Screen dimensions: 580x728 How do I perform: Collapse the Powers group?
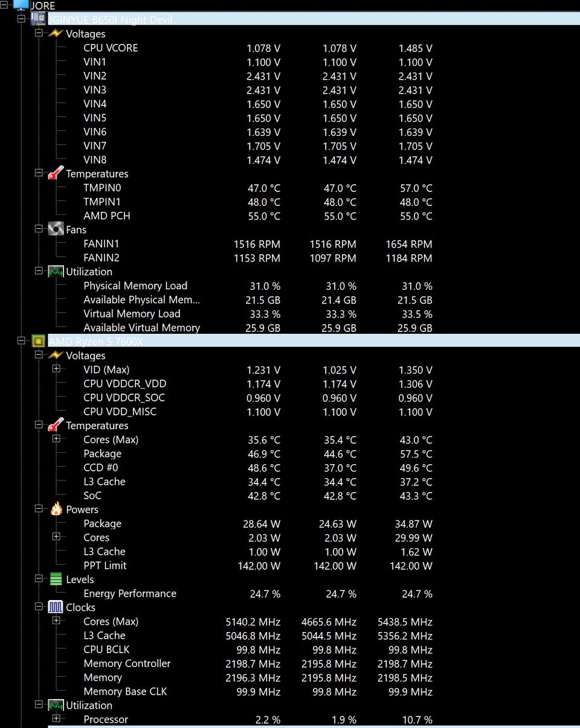pyautogui.click(x=39, y=508)
